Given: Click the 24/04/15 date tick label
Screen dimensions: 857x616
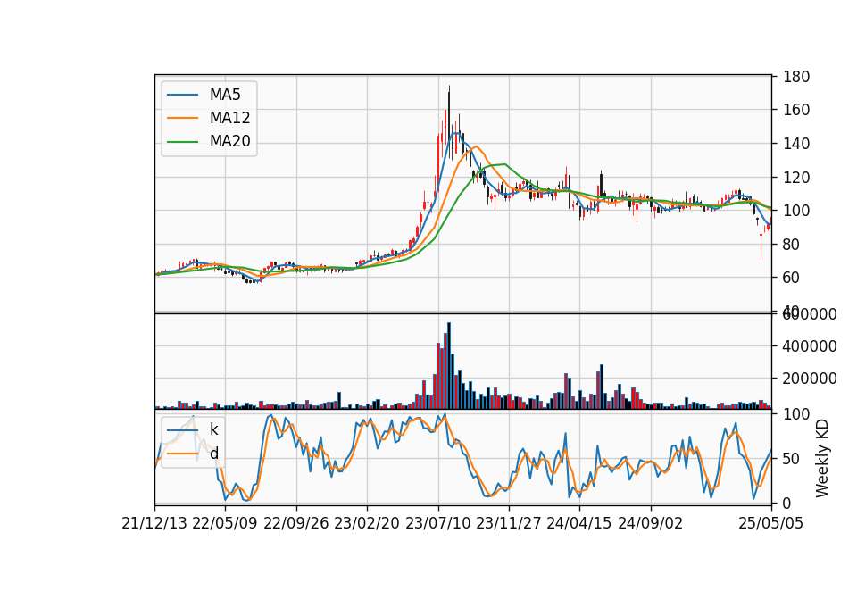Looking at the screenshot, I should pyautogui.click(x=578, y=523).
